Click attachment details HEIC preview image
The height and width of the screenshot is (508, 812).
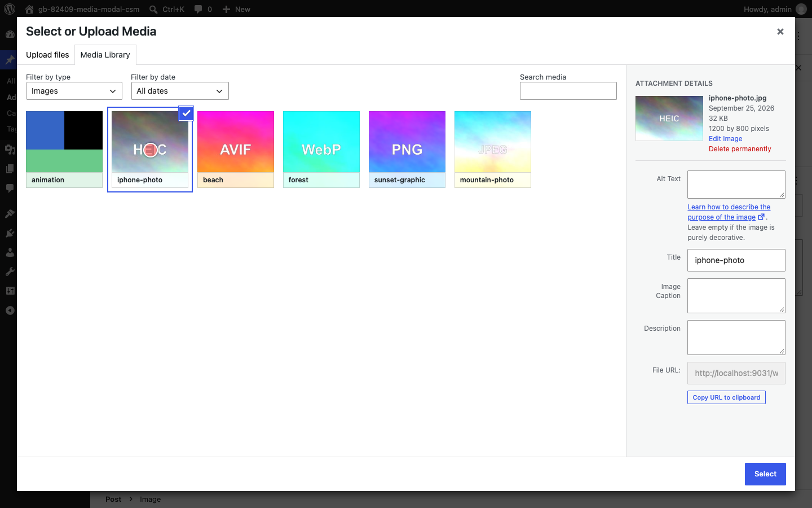coord(669,119)
